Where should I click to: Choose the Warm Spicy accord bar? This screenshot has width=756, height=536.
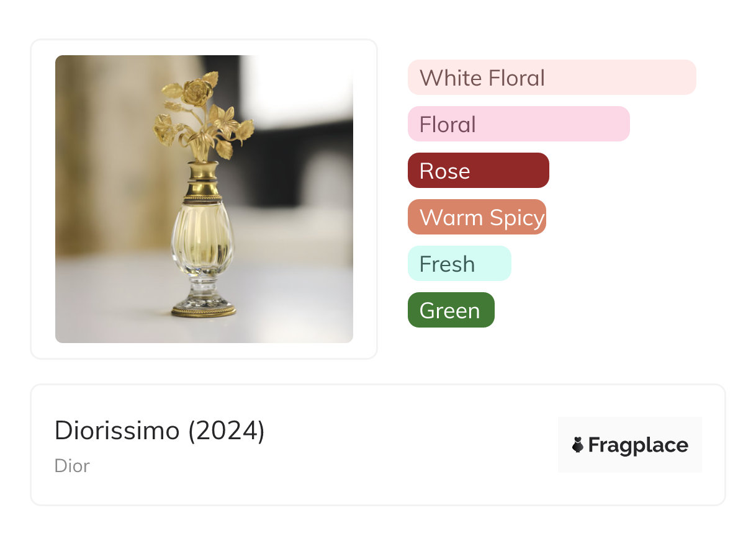point(477,217)
